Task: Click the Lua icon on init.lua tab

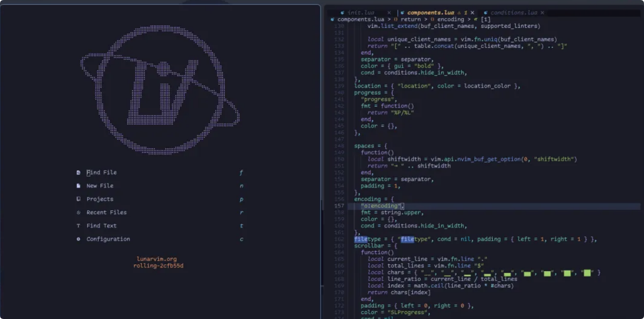Action: (x=342, y=13)
